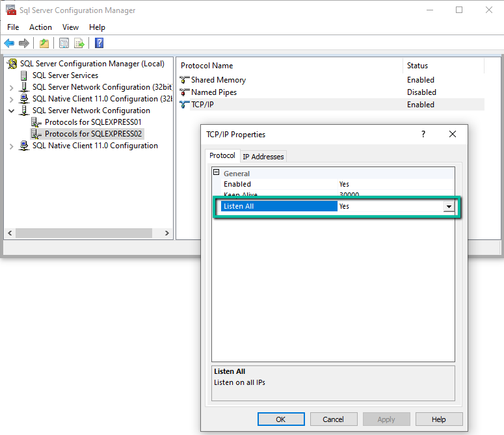This screenshot has height=435, width=504.
Task: Open the Listen All dropdown arrow
Action: [x=448, y=207]
